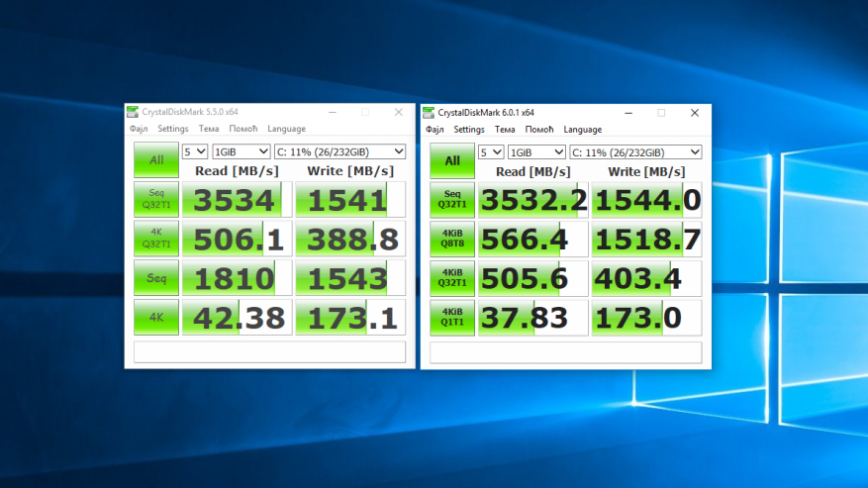The image size is (868, 488).
Task: Open Помоћ menu in CrystalDiskMark 5.5.0
Action: pos(243,129)
